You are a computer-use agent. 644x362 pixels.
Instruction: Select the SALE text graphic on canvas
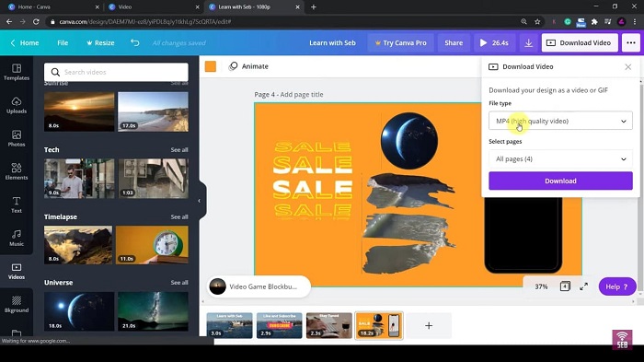pyautogui.click(x=313, y=181)
